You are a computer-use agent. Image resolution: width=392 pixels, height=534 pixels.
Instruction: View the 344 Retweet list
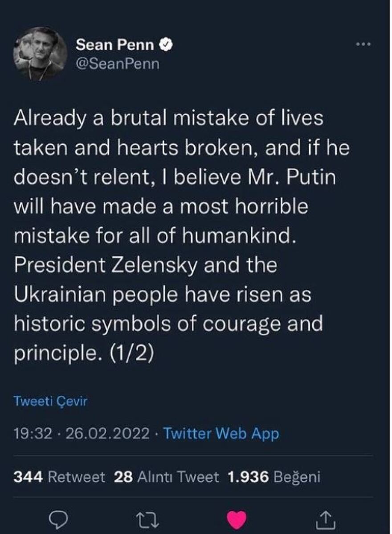59,477
